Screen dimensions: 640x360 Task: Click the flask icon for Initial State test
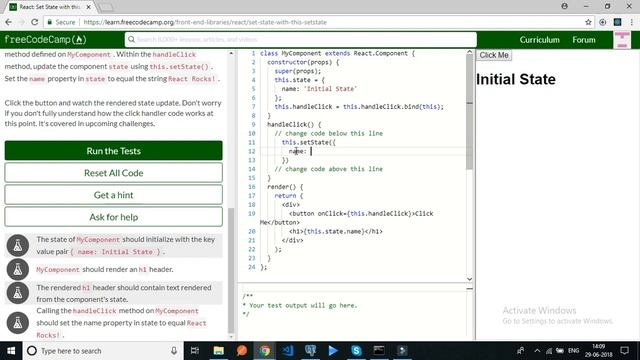pyautogui.click(x=18, y=245)
